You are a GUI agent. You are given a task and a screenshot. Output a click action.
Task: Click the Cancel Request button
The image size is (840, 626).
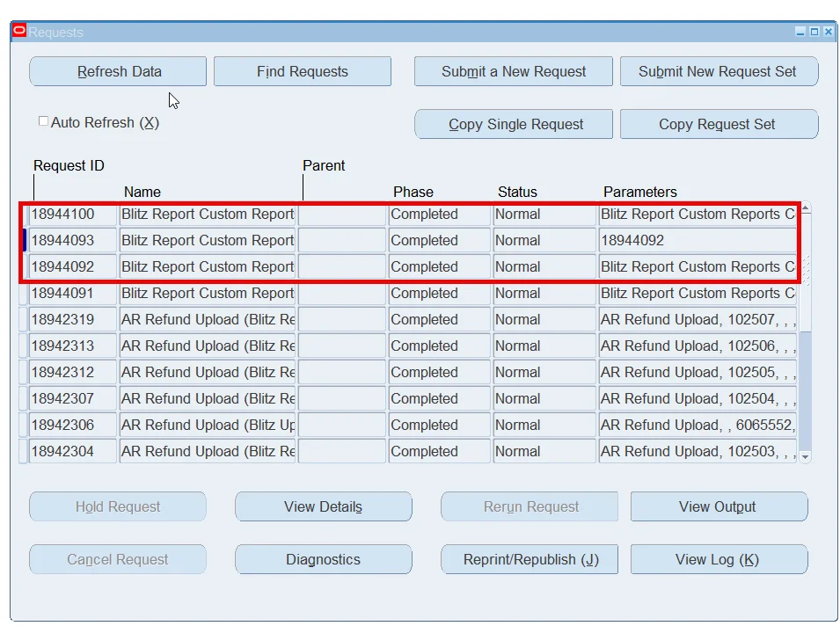118,559
